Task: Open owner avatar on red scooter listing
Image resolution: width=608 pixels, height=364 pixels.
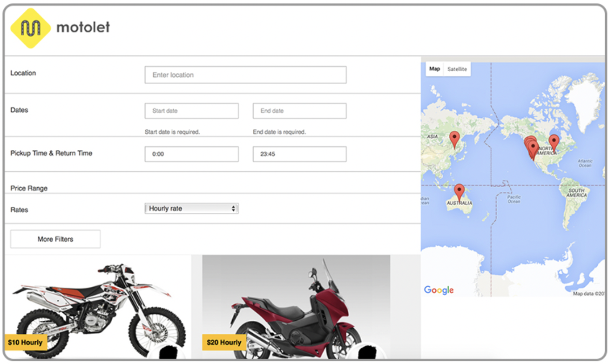Action: pyautogui.click(x=368, y=354)
